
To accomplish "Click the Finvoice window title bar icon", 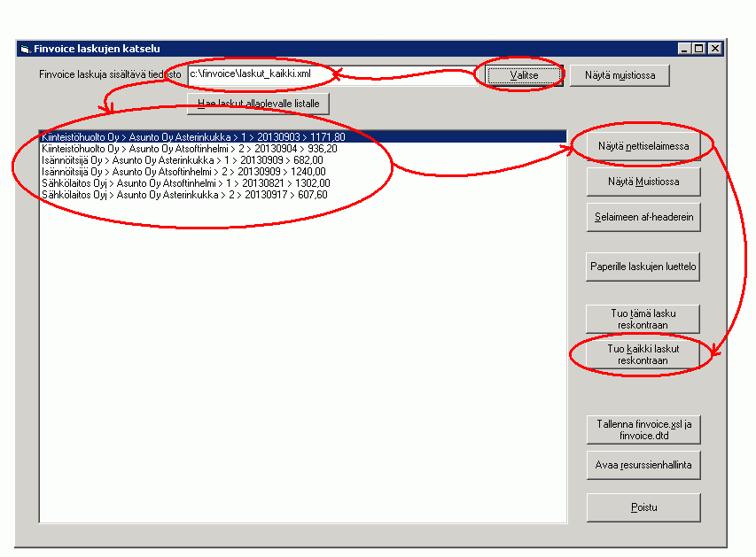I will [25, 48].
